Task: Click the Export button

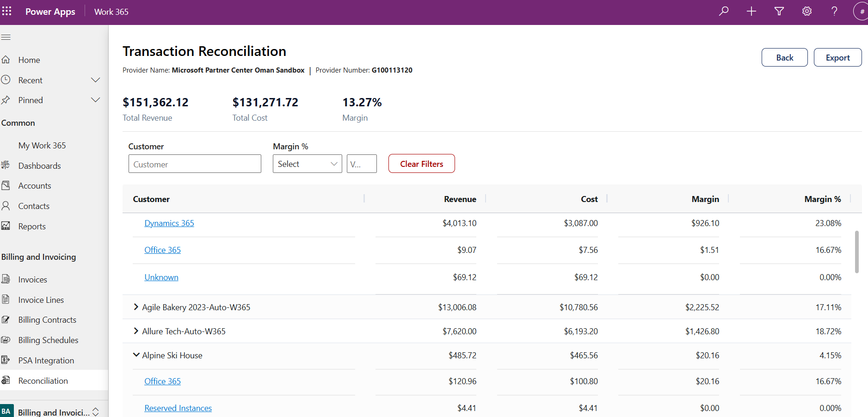Action: (x=838, y=57)
